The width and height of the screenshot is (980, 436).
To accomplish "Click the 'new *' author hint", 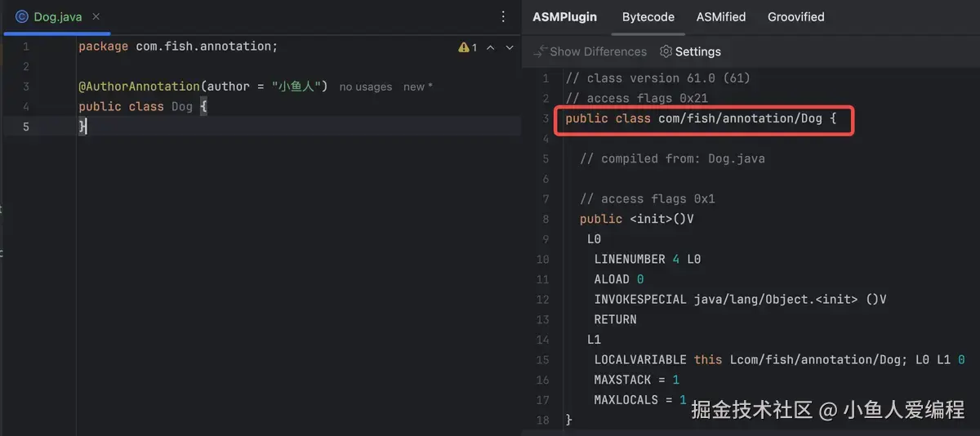I will coord(417,87).
